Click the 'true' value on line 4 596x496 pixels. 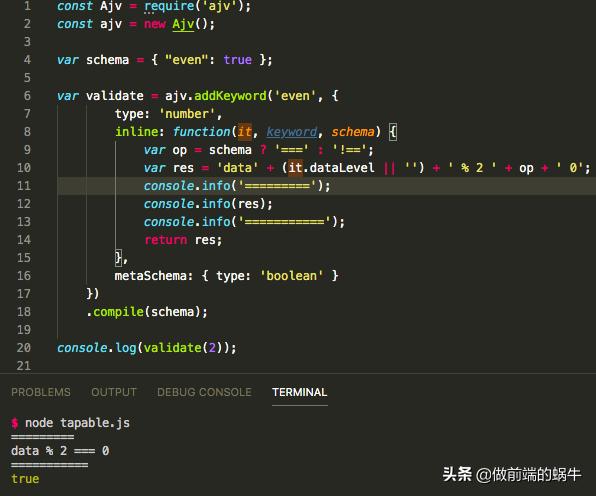pos(238,60)
